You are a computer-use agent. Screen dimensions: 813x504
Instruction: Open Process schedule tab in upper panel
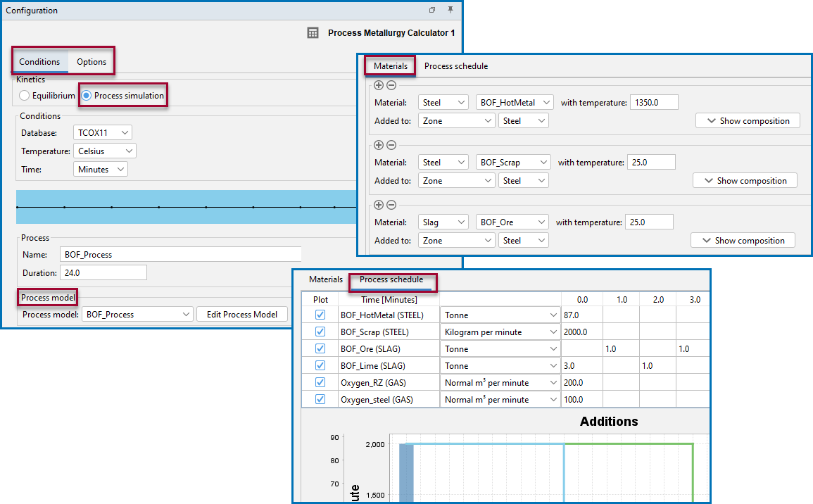(x=455, y=66)
